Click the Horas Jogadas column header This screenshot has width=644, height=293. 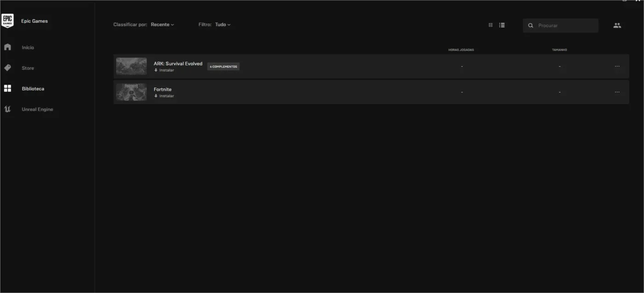461,50
